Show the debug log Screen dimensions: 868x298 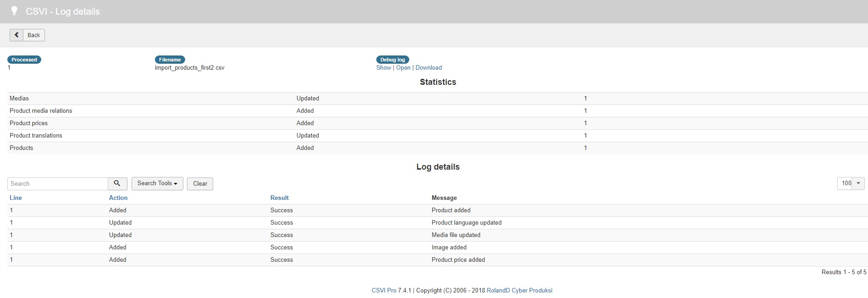coord(384,67)
